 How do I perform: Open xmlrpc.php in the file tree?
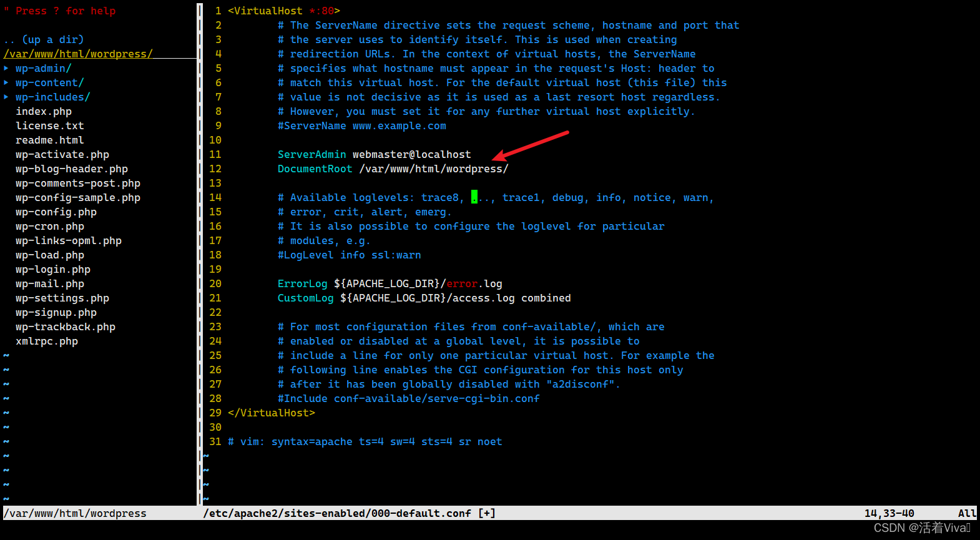point(47,341)
